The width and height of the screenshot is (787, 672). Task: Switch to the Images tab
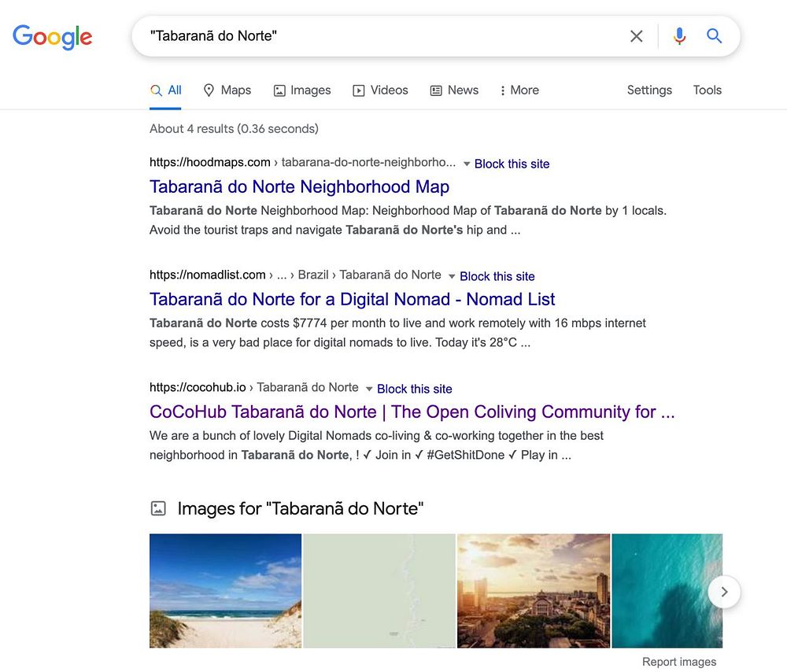(x=301, y=90)
